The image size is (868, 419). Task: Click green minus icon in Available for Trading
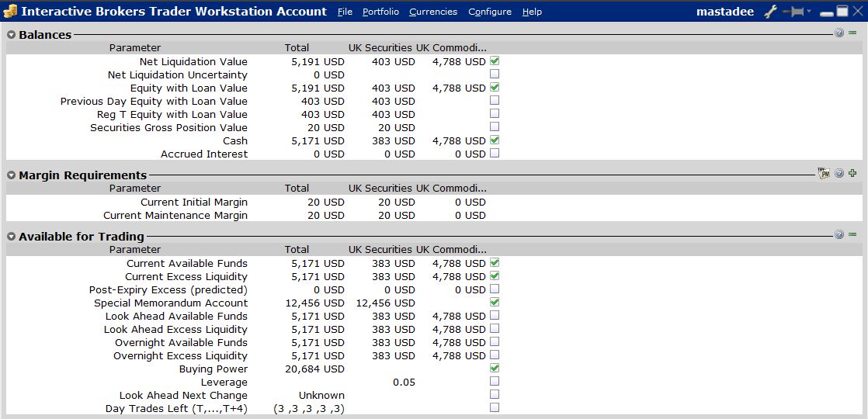pyautogui.click(x=852, y=234)
